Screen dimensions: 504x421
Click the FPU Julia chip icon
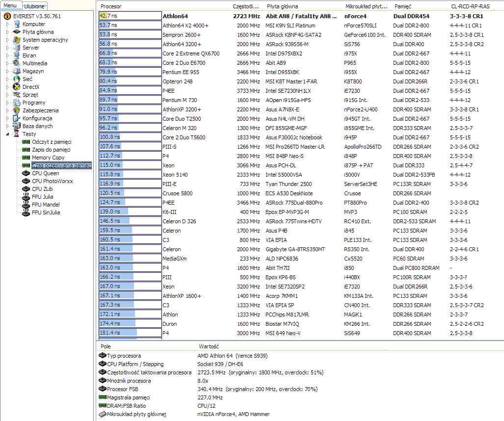click(26, 197)
